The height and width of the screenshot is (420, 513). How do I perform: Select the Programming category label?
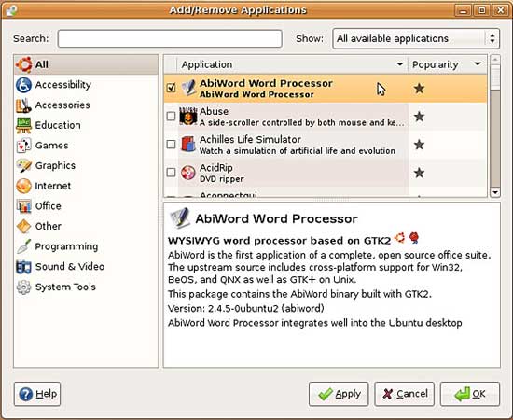(66, 246)
